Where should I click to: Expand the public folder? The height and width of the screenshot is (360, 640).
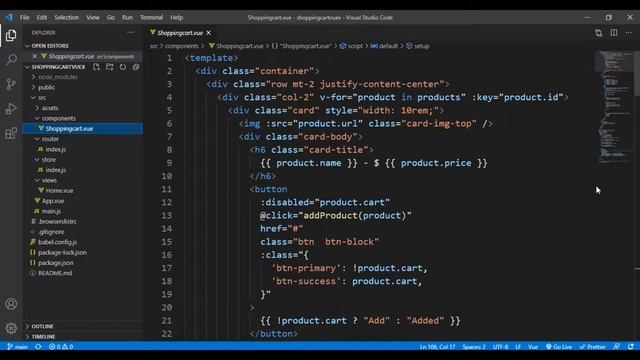[x=46, y=87]
